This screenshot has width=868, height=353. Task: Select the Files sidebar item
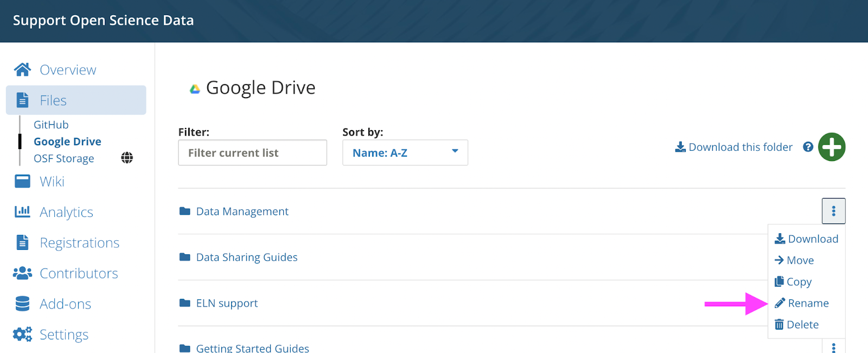[x=76, y=100]
